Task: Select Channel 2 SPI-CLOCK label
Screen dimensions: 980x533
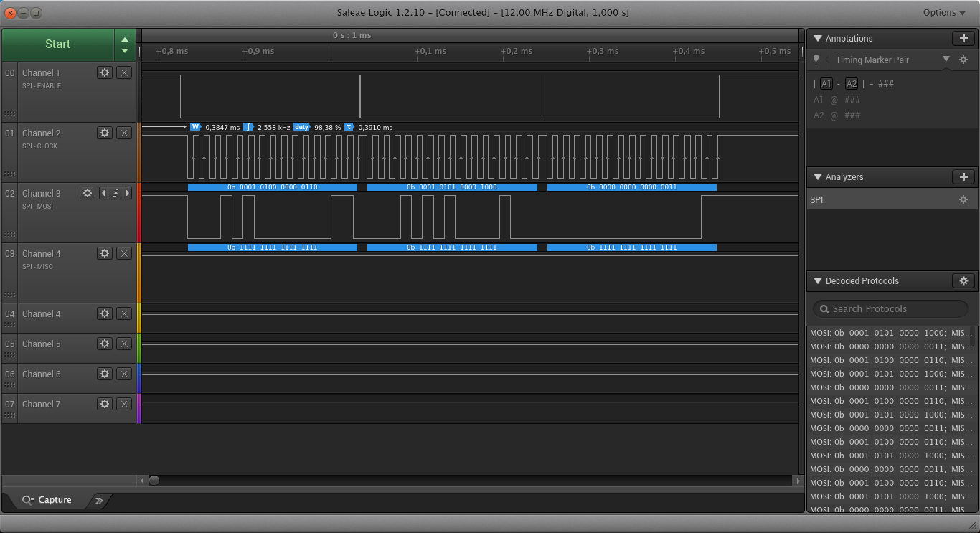Action: point(39,146)
